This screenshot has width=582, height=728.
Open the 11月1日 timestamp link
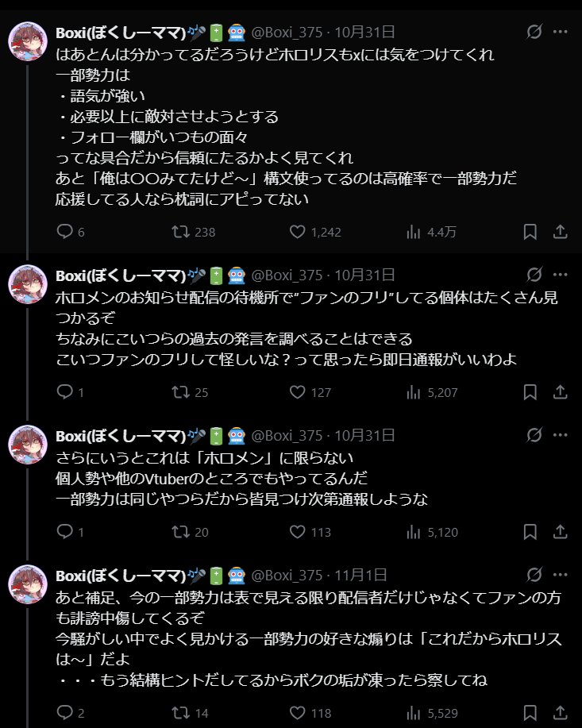tap(361, 575)
